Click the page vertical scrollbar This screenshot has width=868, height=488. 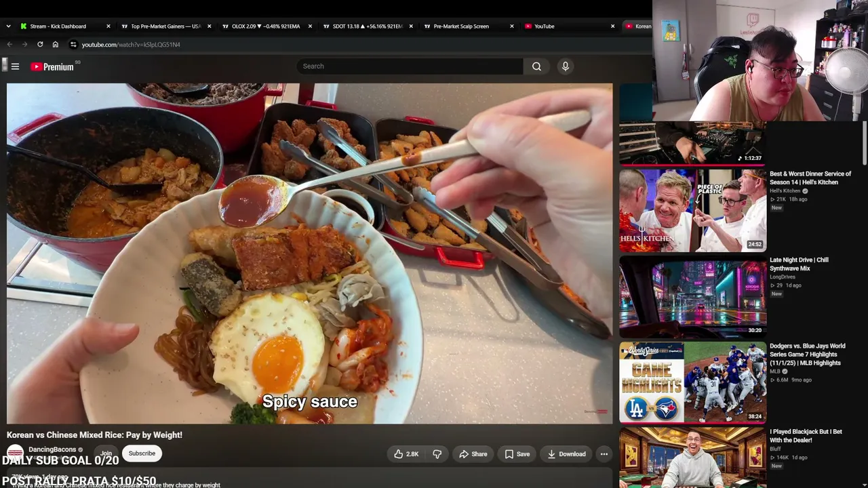[865, 142]
